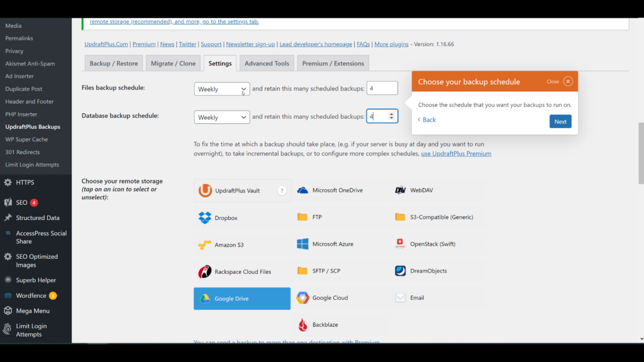Viewport: 644px width, 362px height.
Task: Open Wordfence in the sidebar menu
Action: [x=31, y=295]
